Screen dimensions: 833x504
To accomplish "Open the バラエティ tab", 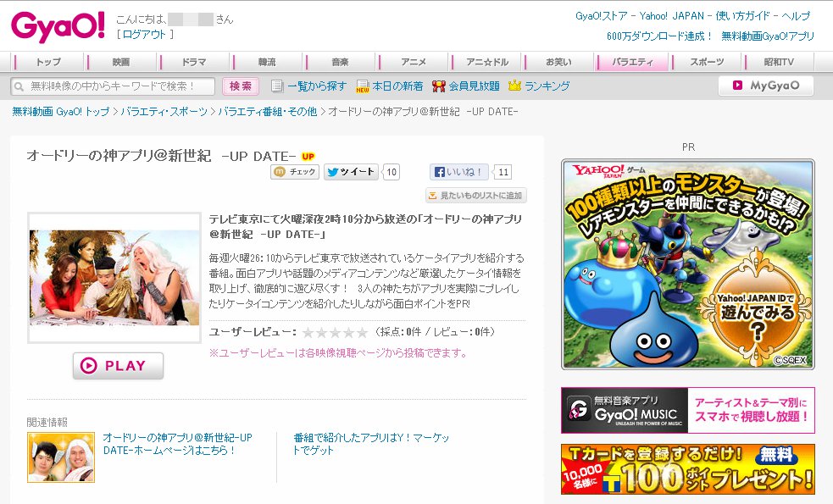I will (x=632, y=62).
